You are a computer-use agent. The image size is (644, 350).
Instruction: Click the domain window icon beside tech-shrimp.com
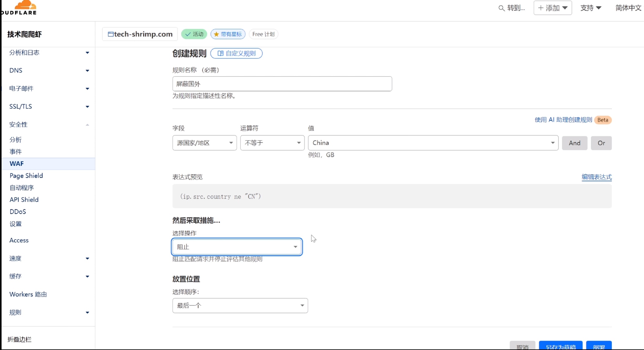click(x=111, y=34)
